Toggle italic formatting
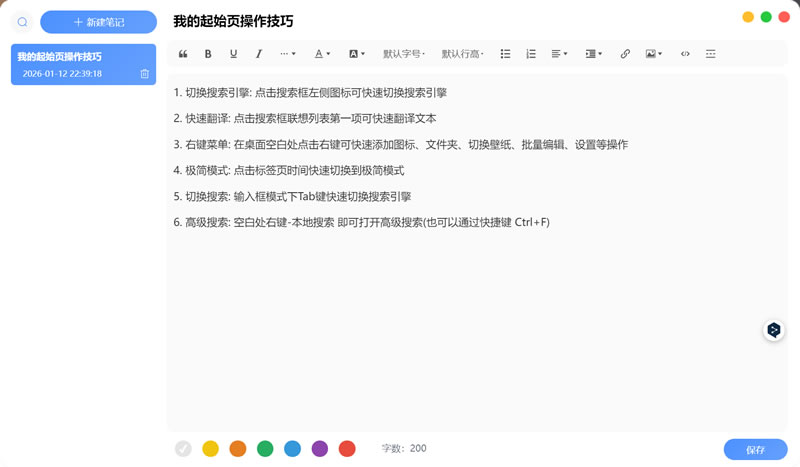The image size is (800, 467). pos(259,54)
